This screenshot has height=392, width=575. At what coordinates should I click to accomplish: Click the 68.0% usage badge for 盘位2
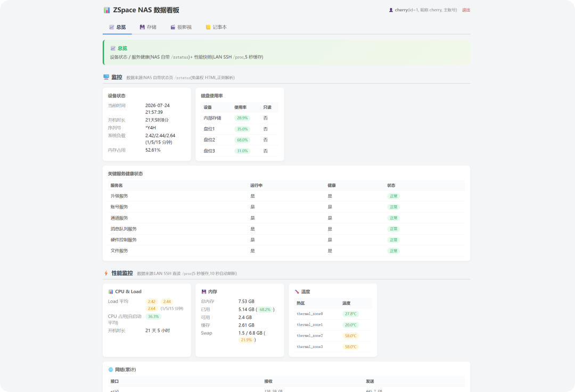242,140
